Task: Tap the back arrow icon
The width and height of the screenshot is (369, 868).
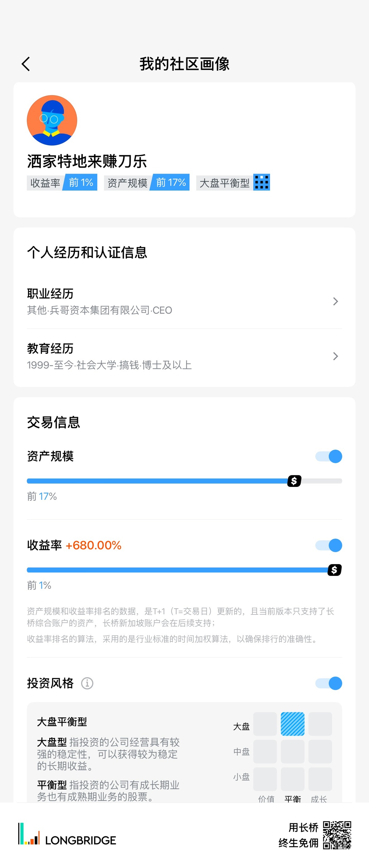Action: [26, 64]
